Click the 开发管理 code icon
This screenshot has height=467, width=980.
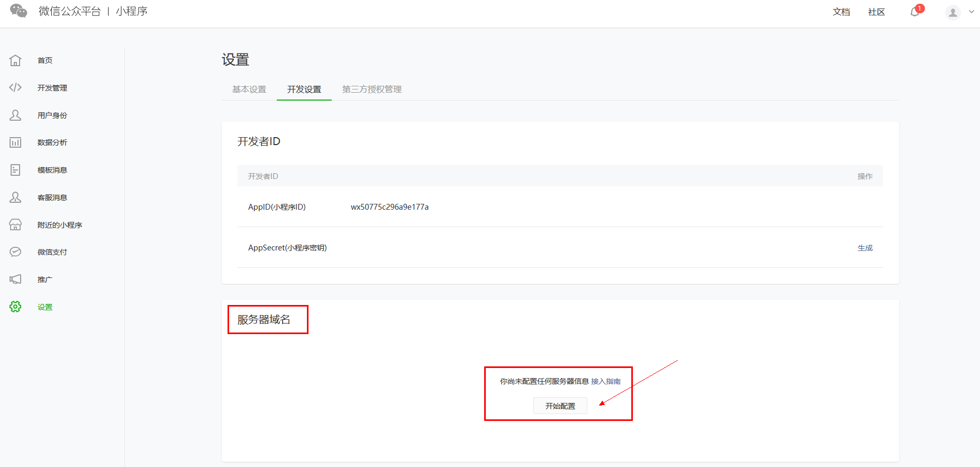[15, 87]
